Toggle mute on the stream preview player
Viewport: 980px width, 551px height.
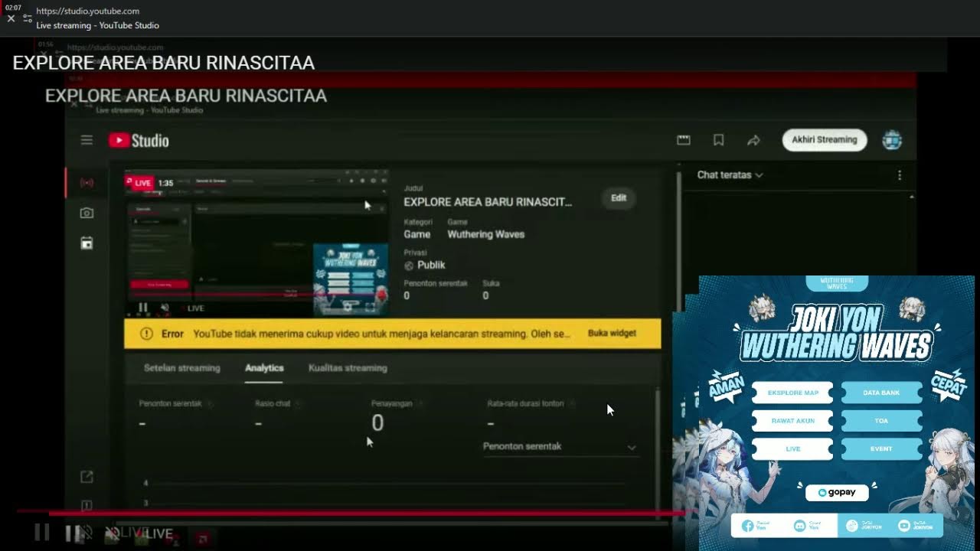click(165, 308)
